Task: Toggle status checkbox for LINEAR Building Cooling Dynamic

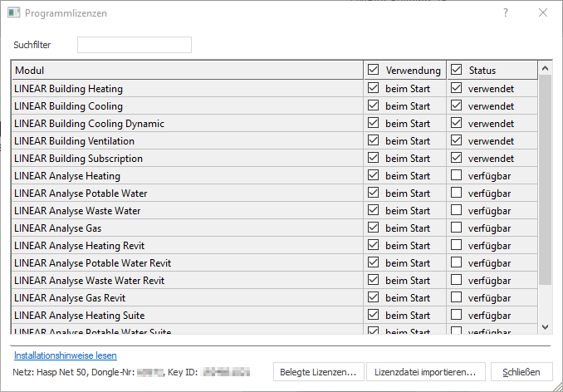Action: click(457, 123)
